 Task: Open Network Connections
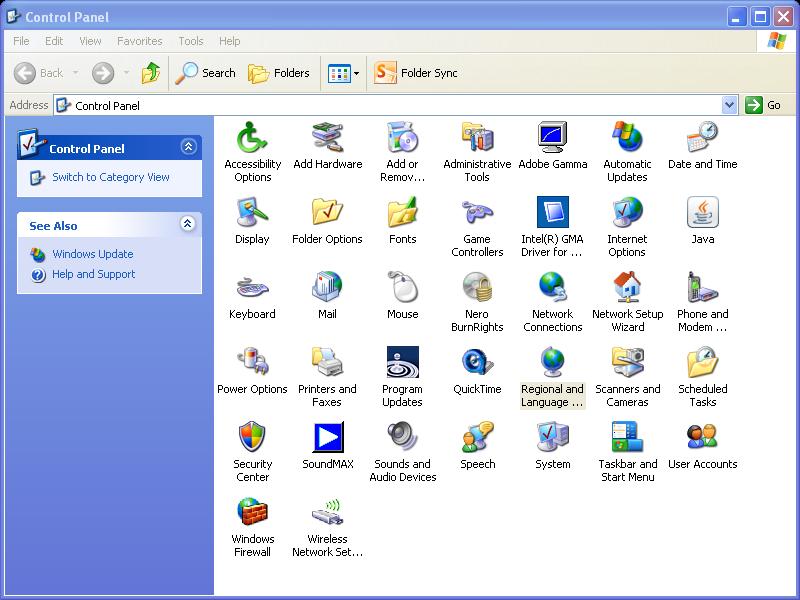(x=553, y=302)
